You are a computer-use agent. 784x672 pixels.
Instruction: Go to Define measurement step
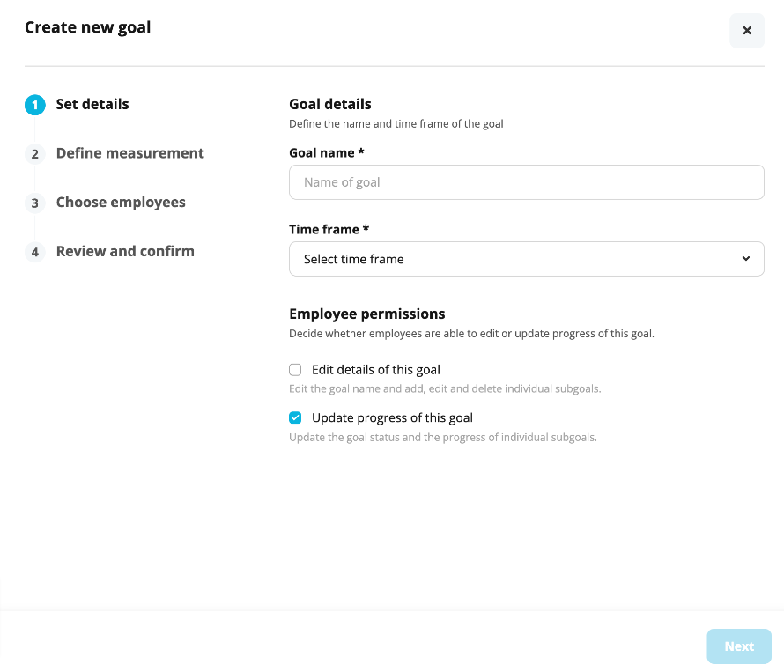click(130, 153)
